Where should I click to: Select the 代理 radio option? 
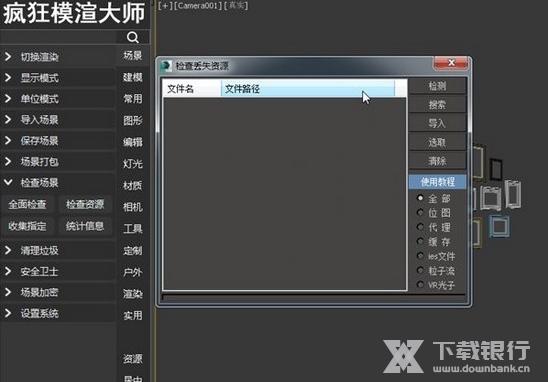point(434,228)
